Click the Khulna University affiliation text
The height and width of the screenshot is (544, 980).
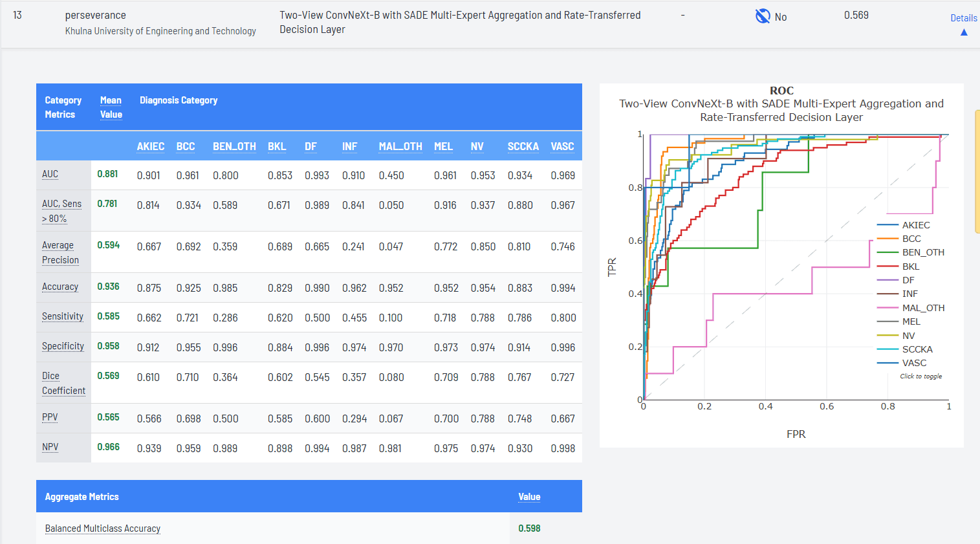(x=160, y=31)
